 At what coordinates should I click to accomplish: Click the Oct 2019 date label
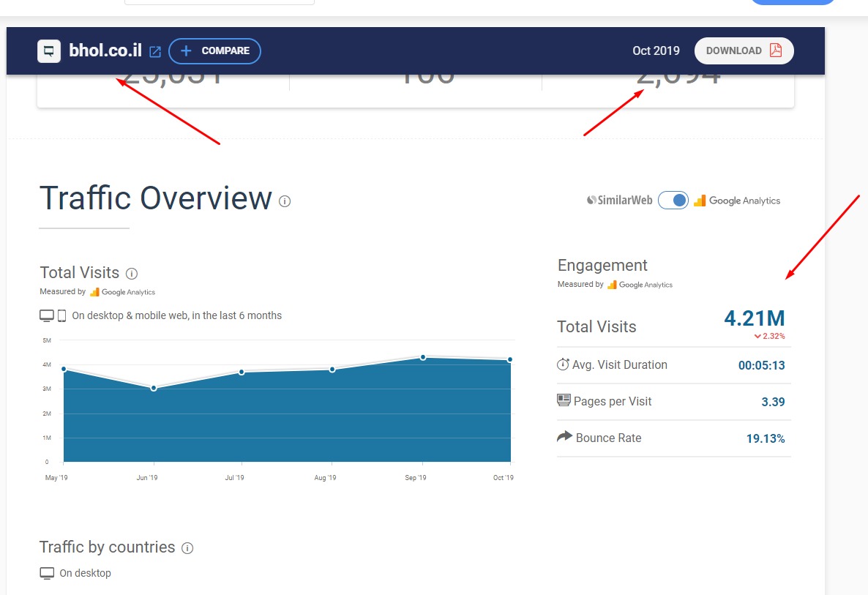(x=656, y=50)
